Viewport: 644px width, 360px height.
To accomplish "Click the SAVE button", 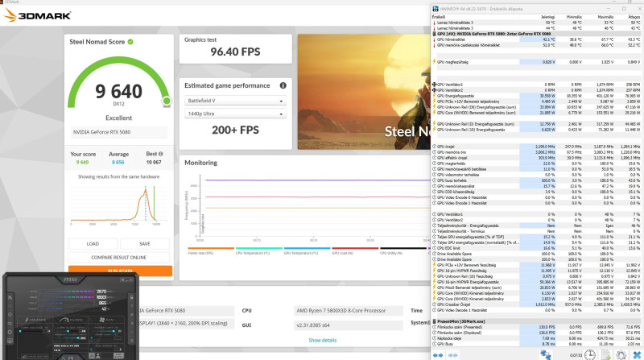I will pos(145,244).
